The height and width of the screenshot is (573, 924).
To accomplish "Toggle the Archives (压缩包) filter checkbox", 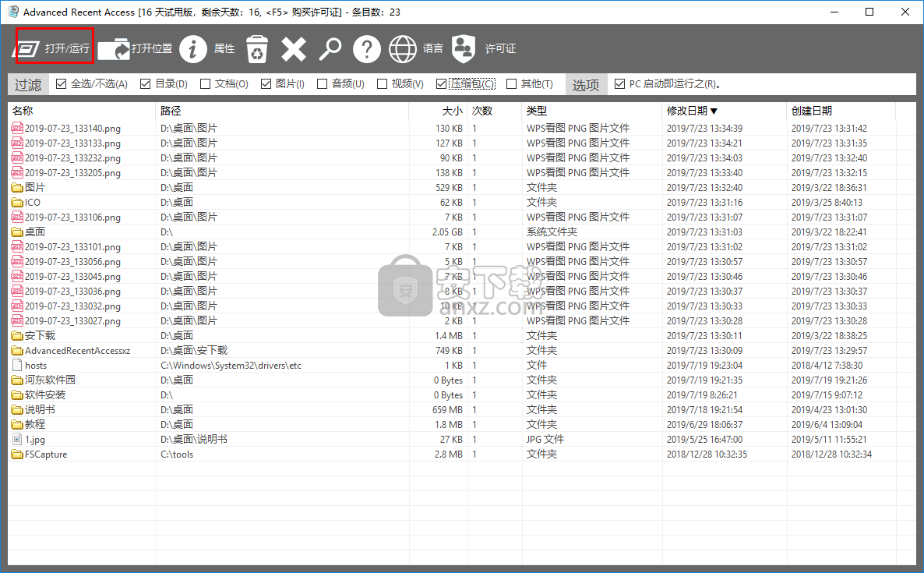I will click(x=441, y=83).
